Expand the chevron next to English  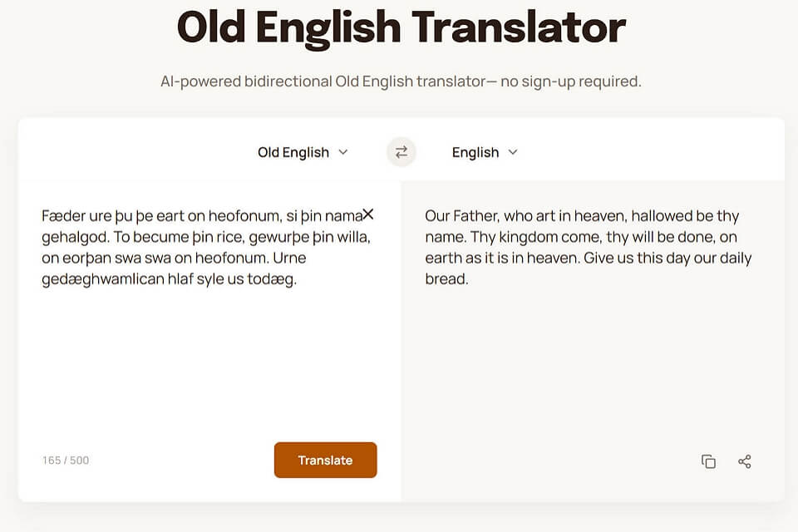pos(513,153)
